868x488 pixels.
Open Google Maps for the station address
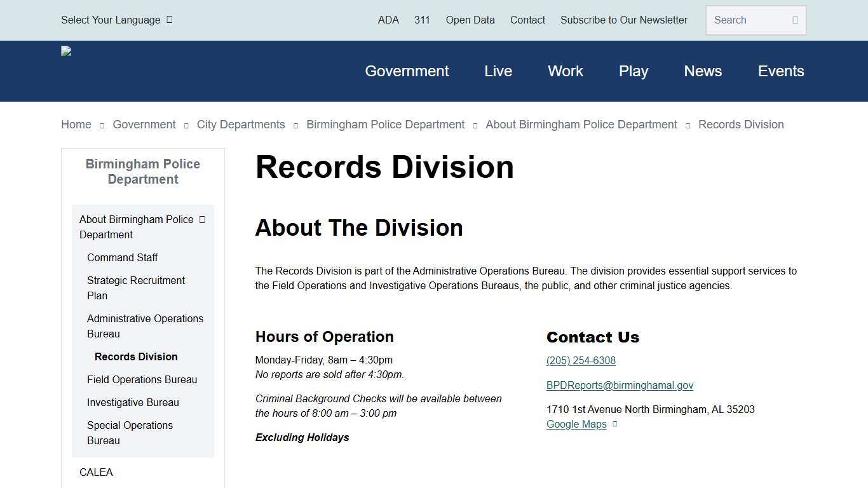click(x=576, y=424)
